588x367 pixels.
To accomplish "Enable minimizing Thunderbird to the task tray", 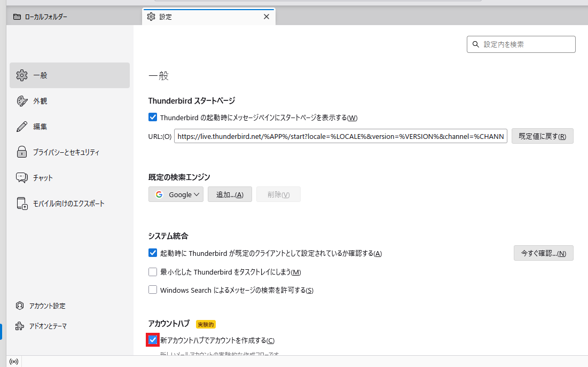I will [x=153, y=272].
